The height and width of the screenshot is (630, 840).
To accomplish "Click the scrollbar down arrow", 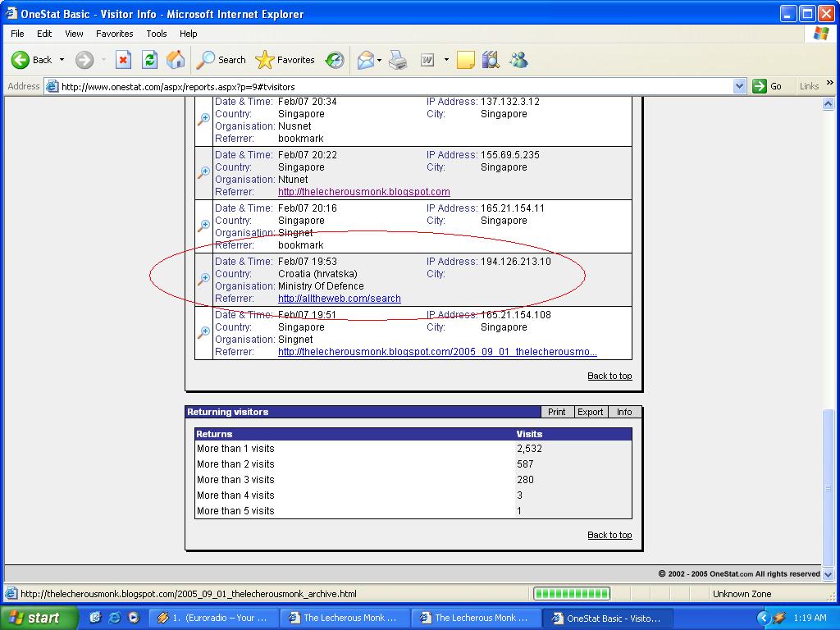I will click(x=829, y=573).
